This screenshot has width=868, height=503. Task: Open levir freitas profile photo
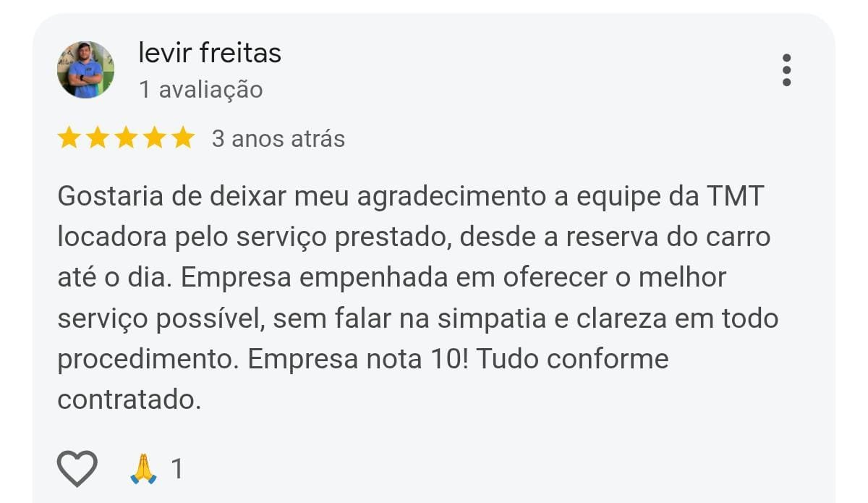click(85, 69)
